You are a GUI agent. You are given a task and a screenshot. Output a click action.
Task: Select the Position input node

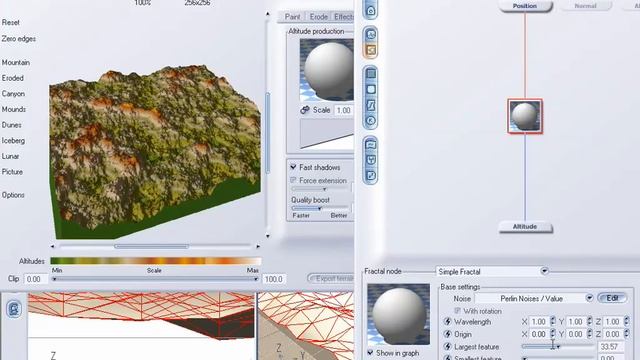(x=525, y=6)
